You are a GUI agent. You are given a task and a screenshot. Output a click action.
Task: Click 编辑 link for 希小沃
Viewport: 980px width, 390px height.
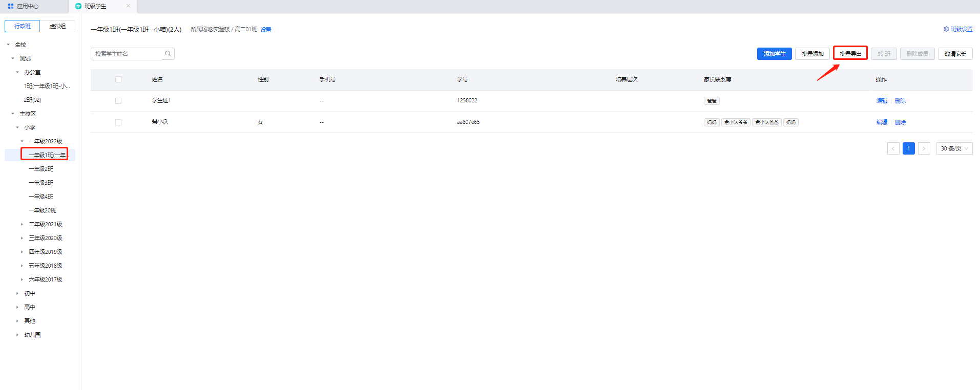point(882,122)
